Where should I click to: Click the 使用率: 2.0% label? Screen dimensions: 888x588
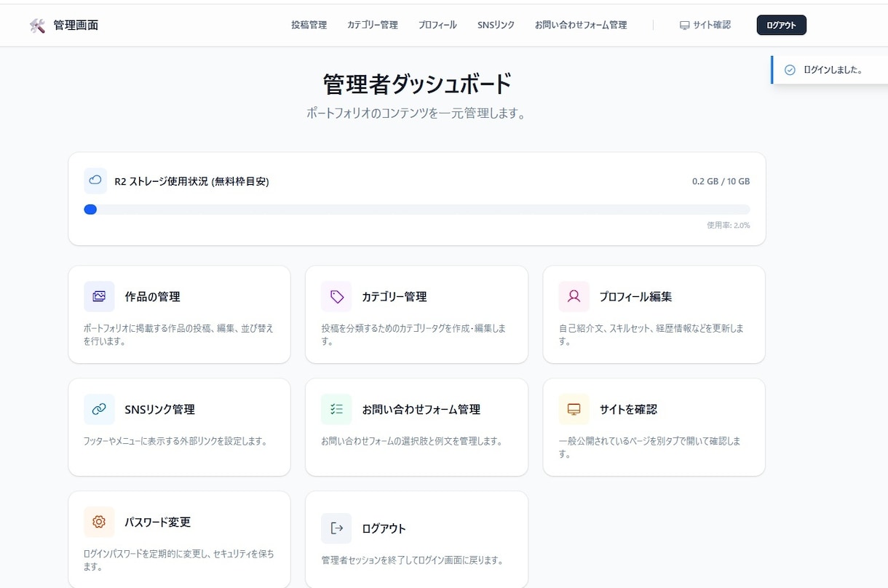pos(728,225)
